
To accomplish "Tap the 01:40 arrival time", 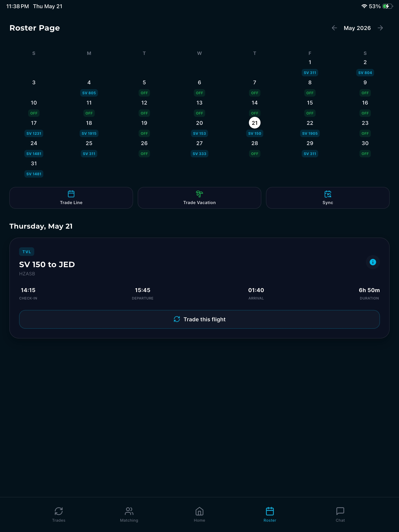I will pyautogui.click(x=256, y=290).
